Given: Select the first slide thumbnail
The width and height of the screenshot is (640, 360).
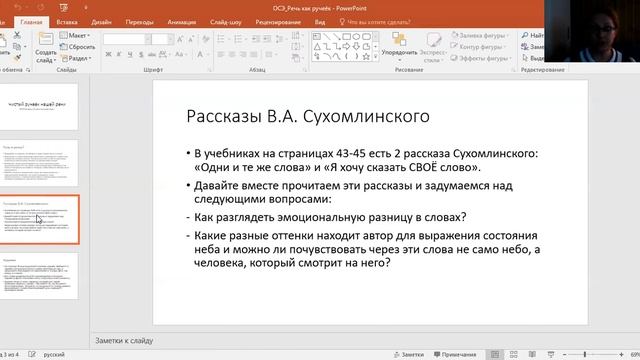Looking at the screenshot, I should click(39, 107).
